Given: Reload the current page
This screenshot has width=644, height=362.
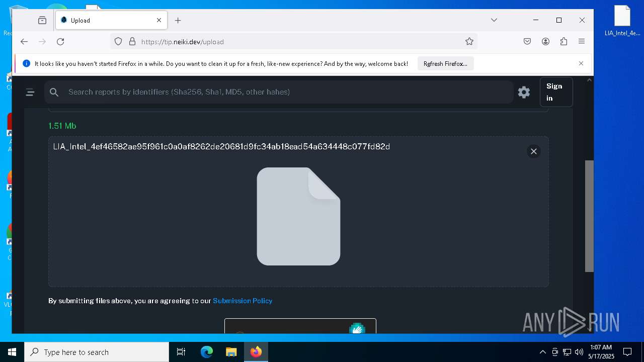Looking at the screenshot, I should (60, 42).
